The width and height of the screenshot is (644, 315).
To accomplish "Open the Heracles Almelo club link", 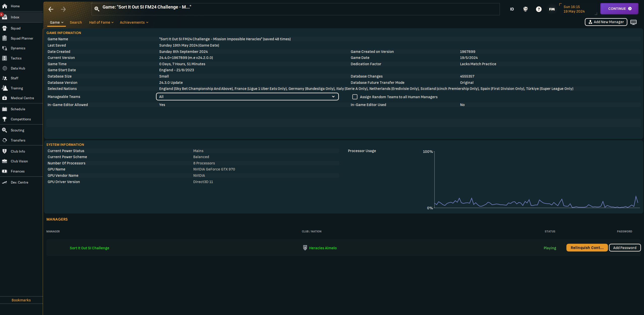I will 323,248.
